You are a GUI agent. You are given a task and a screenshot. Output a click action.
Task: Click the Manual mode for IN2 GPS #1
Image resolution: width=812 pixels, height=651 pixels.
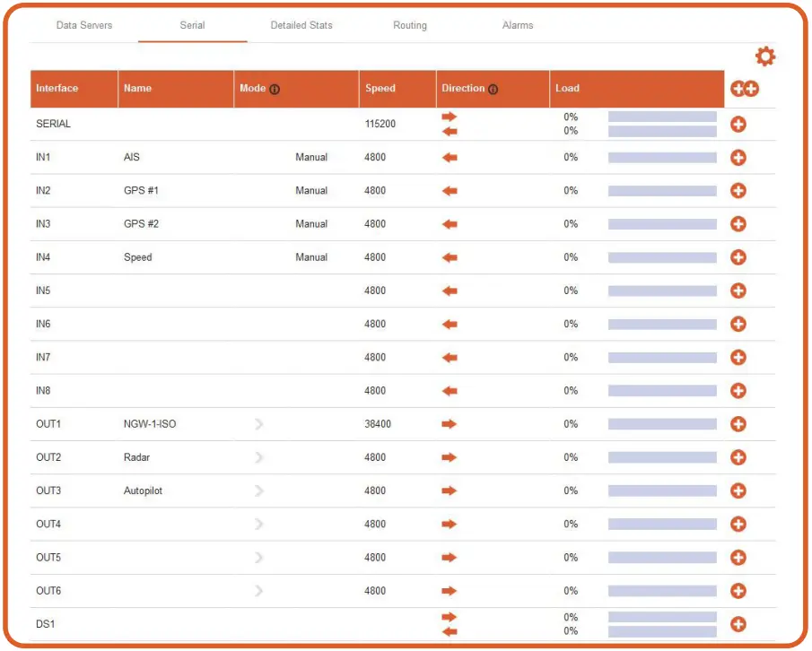pyautogui.click(x=311, y=191)
